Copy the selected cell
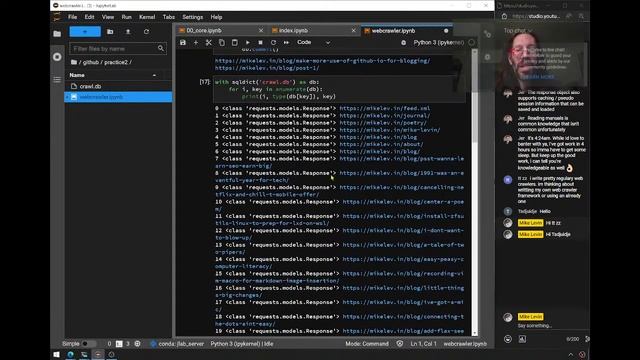 point(222,42)
